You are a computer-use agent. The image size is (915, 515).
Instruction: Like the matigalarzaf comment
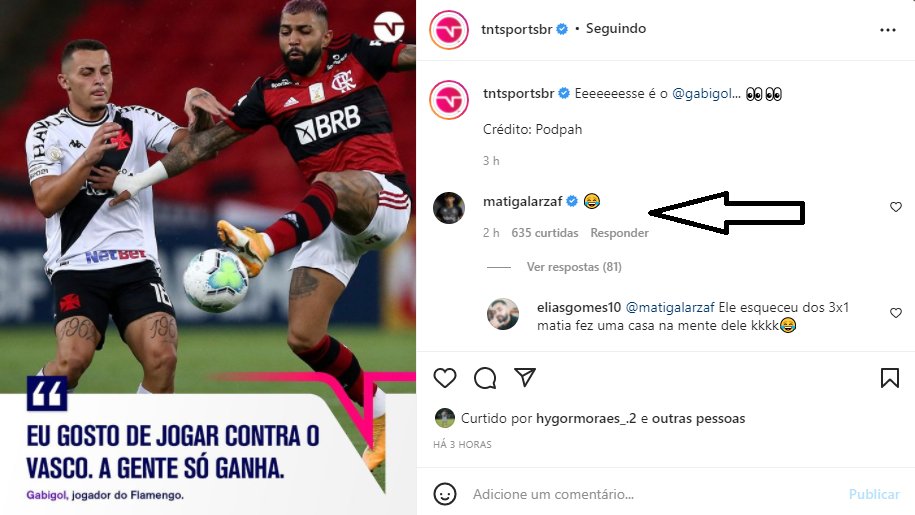point(895,206)
